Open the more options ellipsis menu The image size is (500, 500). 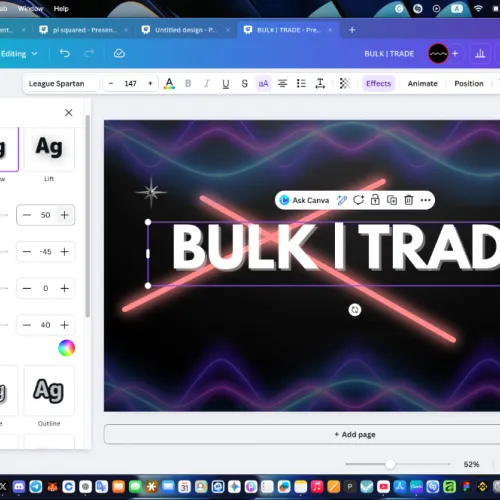[425, 200]
